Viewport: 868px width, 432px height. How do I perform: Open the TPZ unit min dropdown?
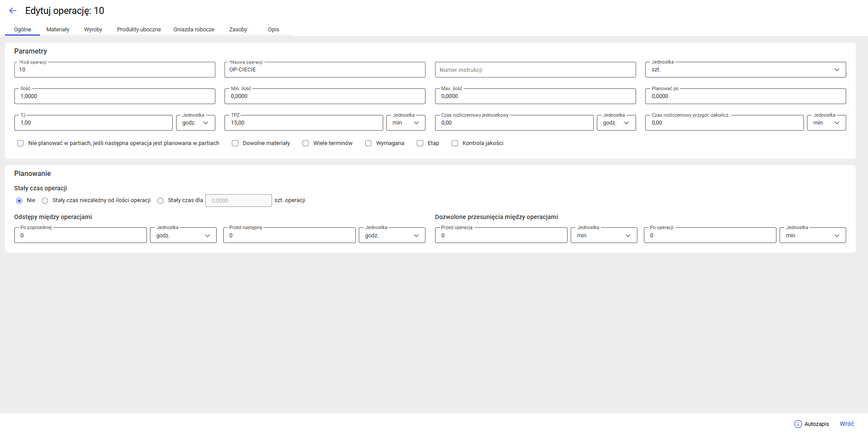[405, 123]
